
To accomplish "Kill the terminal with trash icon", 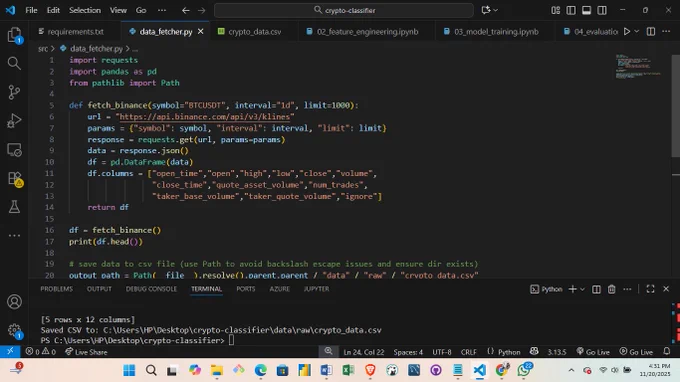I will tap(611, 289).
